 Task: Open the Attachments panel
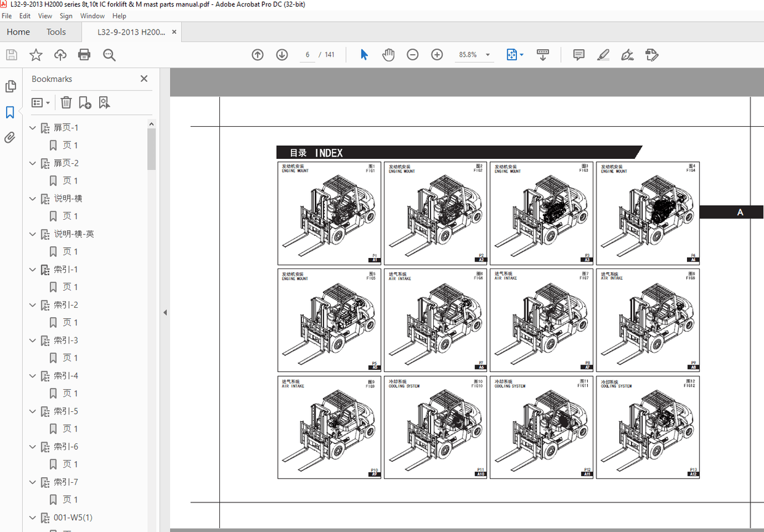[10, 137]
